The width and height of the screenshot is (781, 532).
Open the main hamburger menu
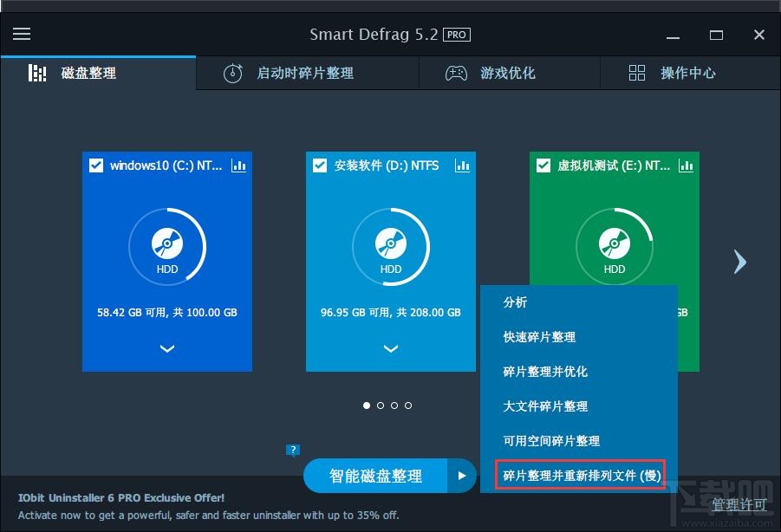pos(21,34)
